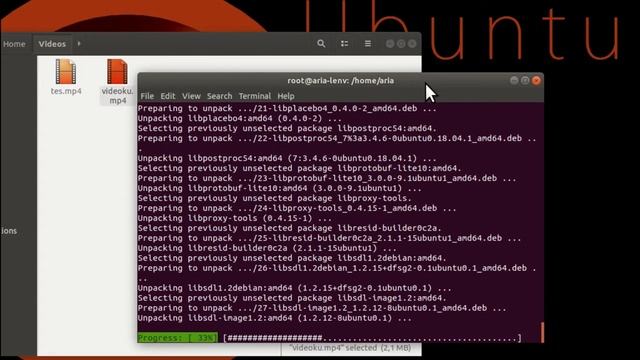Screen dimensions: 640x360
Task: Click "Unpacking libpostproc54:amd64" terminal line
Action: click(287, 158)
